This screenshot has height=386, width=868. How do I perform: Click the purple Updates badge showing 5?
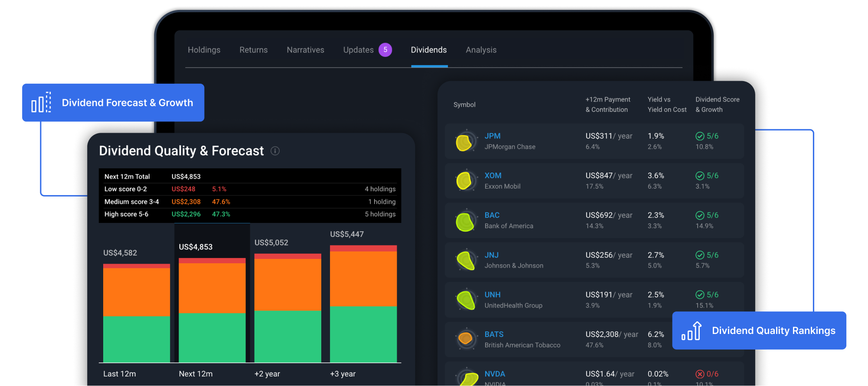(385, 50)
